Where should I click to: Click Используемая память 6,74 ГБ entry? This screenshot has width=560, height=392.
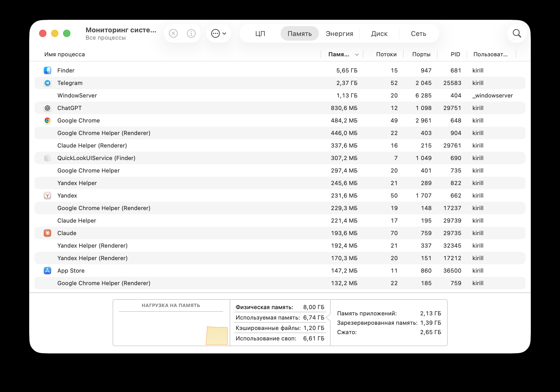point(280,317)
